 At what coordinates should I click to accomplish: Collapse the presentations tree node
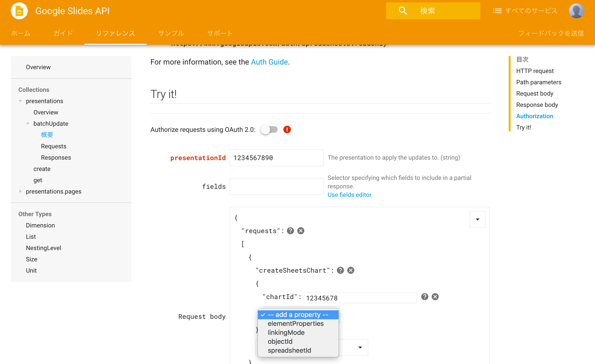pos(20,101)
